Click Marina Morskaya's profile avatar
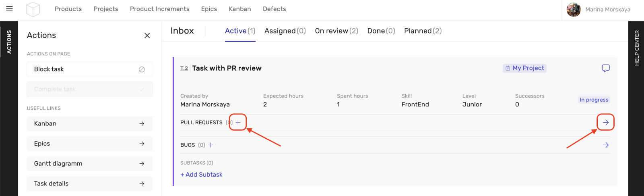This screenshot has width=644, height=196. (574, 10)
